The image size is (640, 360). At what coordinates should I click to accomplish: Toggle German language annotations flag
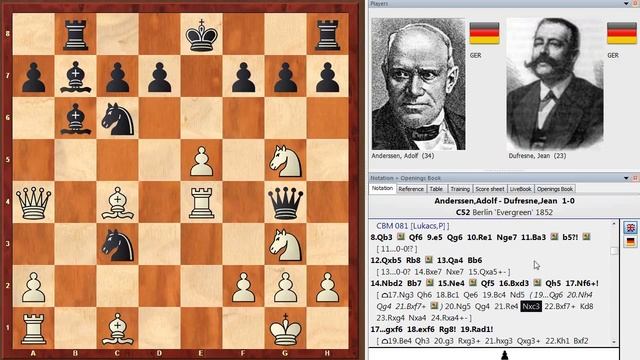pos(630,242)
